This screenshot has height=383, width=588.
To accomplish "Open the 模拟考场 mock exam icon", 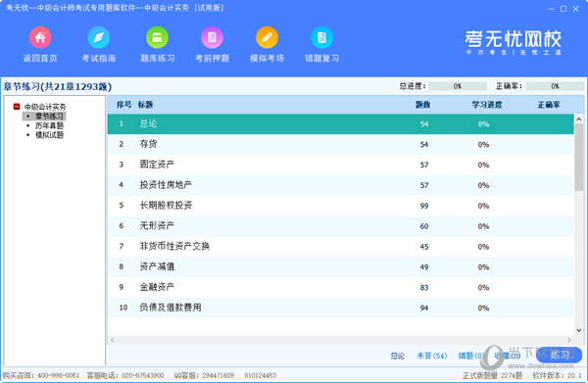I will (267, 37).
